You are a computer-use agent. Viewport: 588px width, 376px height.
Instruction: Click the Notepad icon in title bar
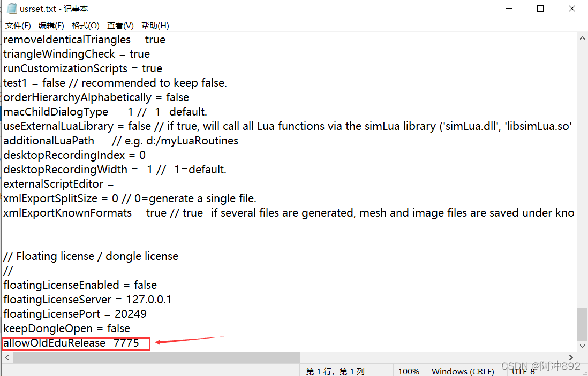pos(12,8)
